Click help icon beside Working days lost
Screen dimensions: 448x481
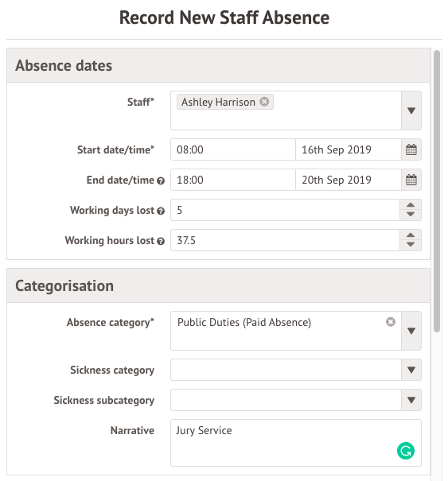pyautogui.click(x=161, y=211)
